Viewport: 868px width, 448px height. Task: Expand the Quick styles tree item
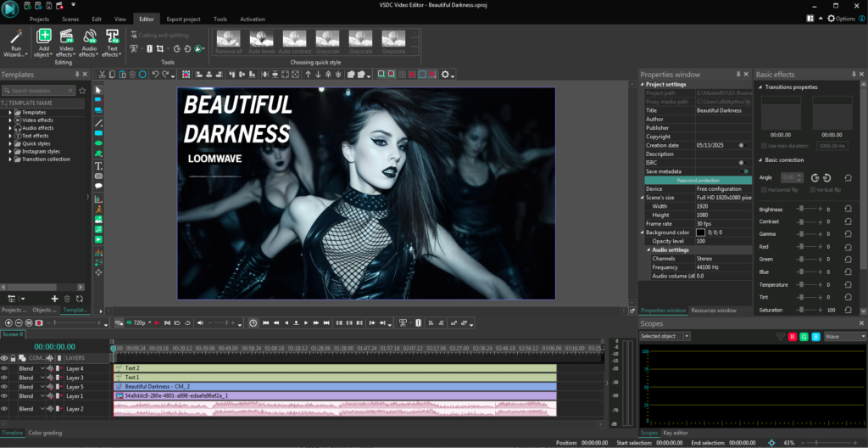(x=10, y=143)
